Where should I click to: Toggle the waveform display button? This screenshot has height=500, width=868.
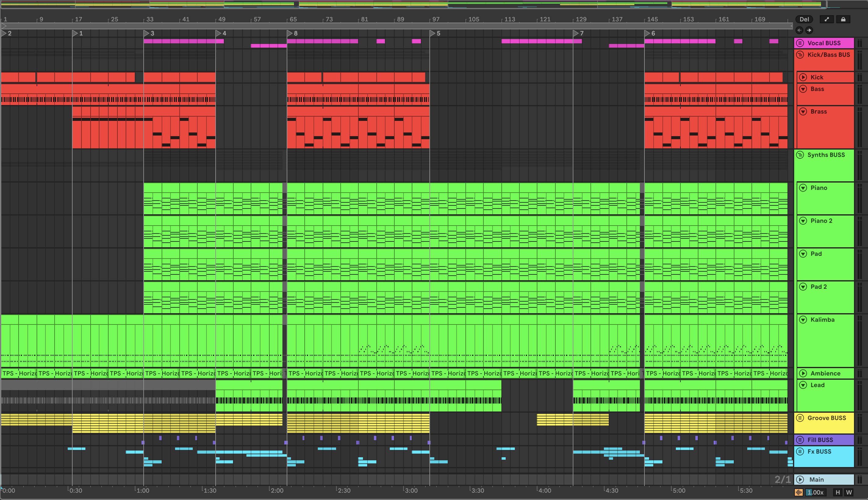799,492
